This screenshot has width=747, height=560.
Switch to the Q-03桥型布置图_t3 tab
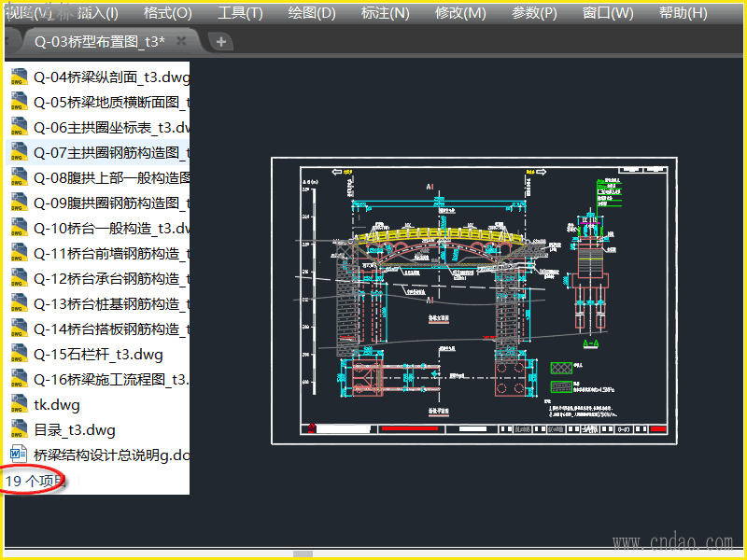(98, 41)
